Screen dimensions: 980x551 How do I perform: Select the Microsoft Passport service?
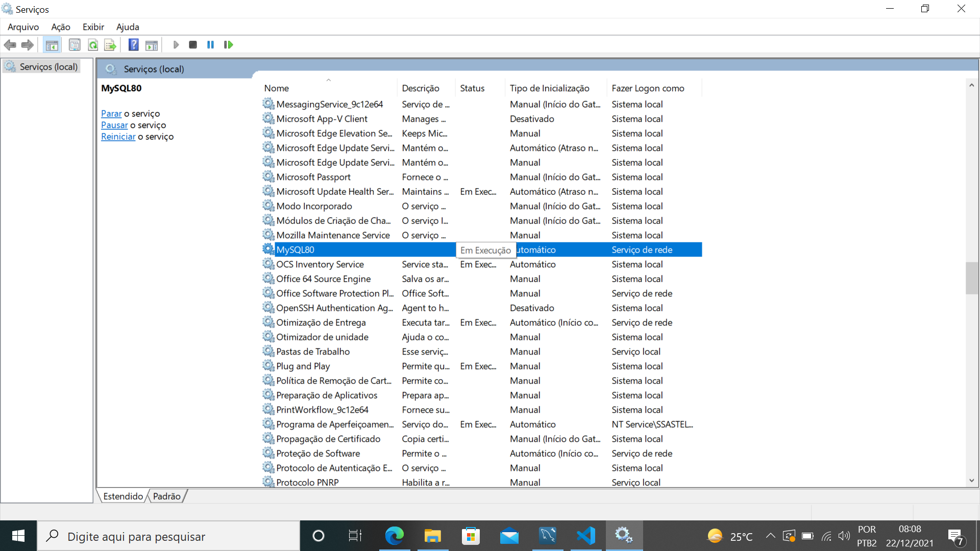click(x=482, y=177)
